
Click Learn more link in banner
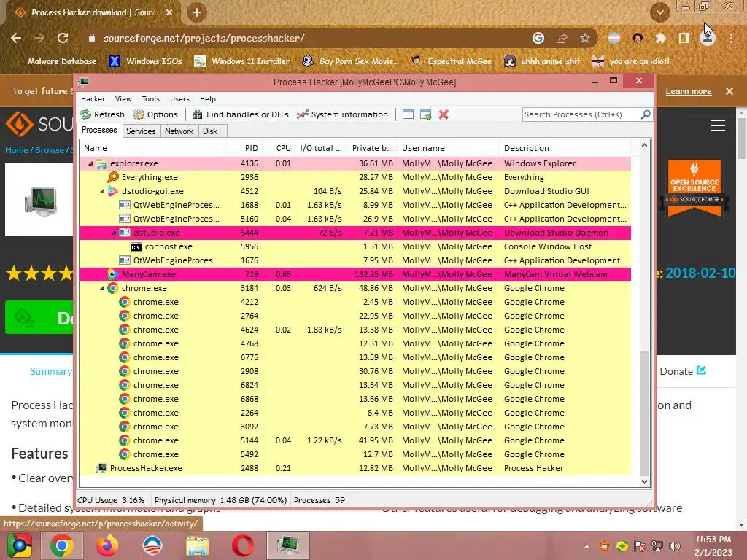click(x=689, y=91)
